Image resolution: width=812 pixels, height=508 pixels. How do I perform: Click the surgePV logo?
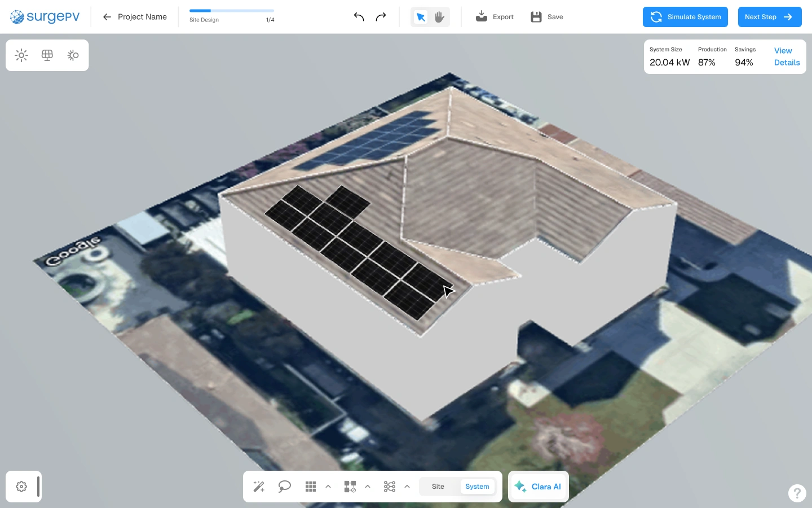(x=45, y=17)
